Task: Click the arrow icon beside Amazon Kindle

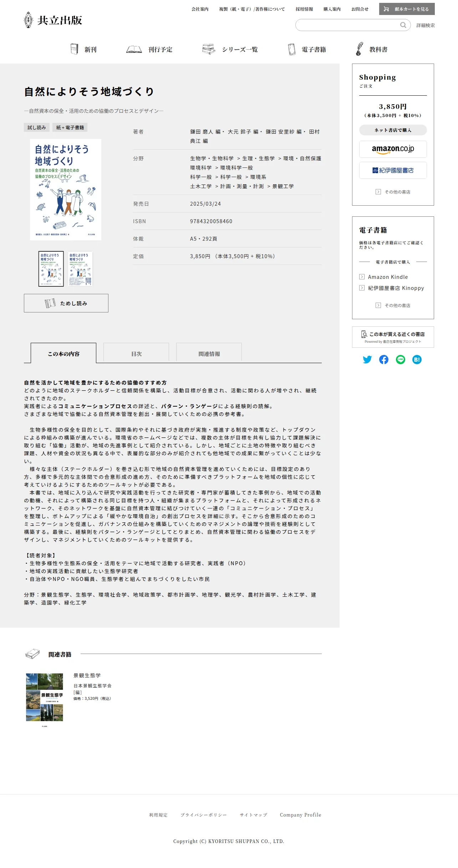Action: (x=362, y=277)
